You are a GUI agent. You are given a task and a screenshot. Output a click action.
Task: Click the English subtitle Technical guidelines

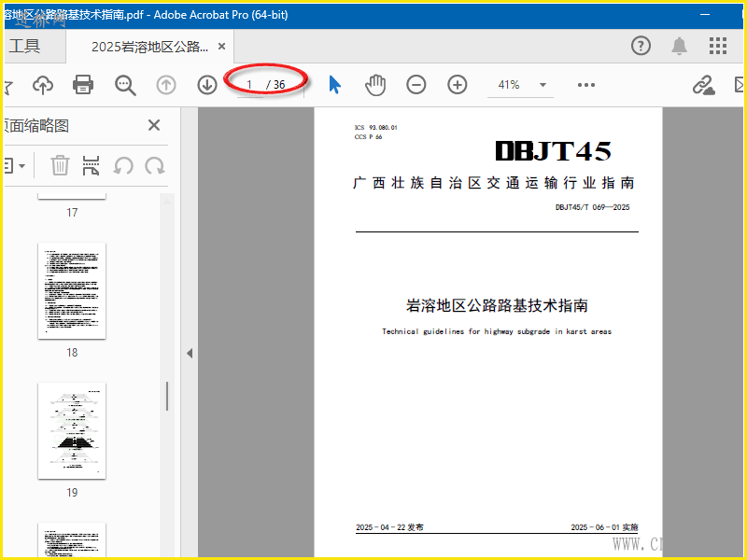tap(497, 331)
